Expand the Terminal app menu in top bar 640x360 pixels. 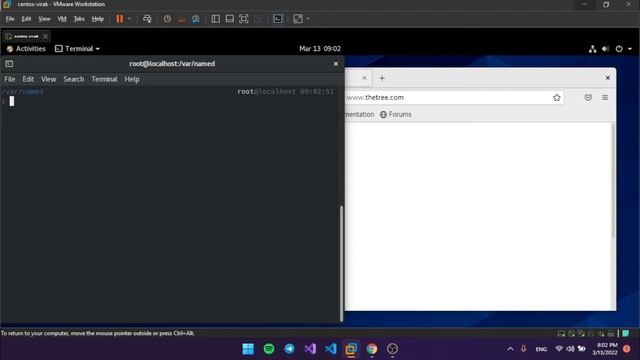[77, 49]
